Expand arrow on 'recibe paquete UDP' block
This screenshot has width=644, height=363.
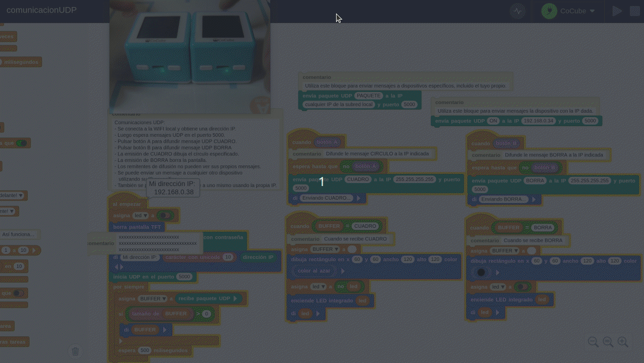(x=235, y=299)
